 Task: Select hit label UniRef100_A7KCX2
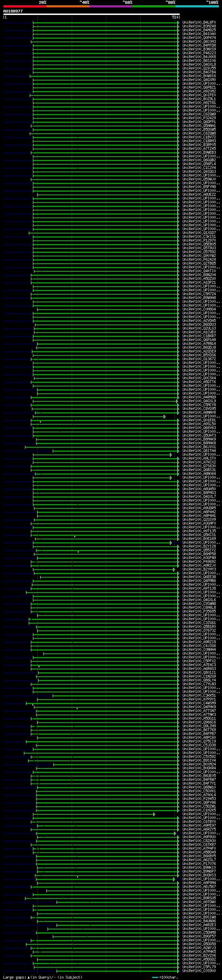pyautogui.click(x=199, y=462)
